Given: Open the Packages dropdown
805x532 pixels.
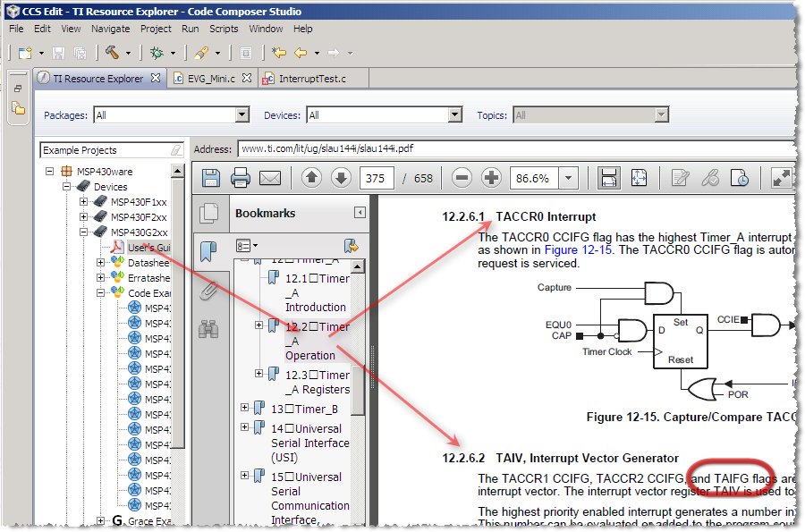Looking at the screenshot, I should click(x=242, y=115).
